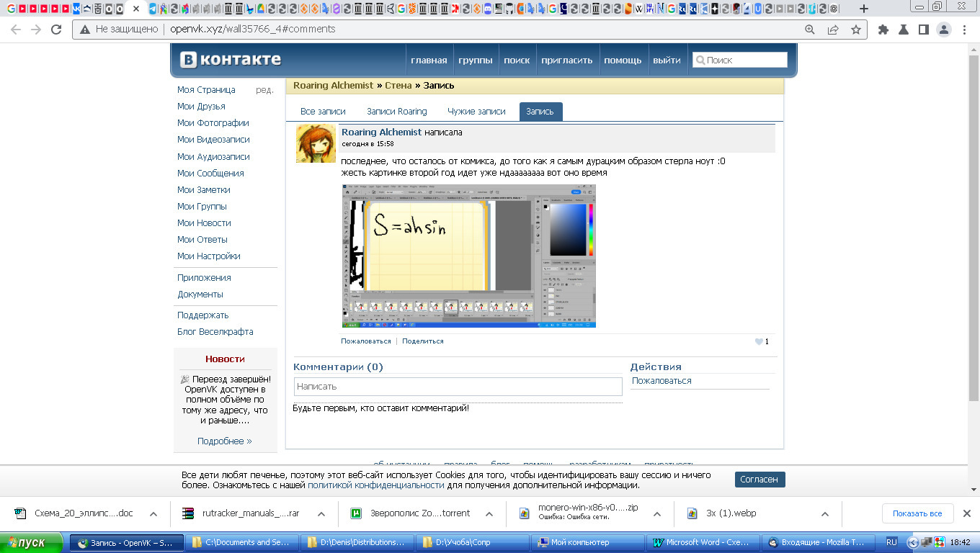Reload the current page
The width and height of the screenshot is (980, 553).
click(x=56, y=30)
